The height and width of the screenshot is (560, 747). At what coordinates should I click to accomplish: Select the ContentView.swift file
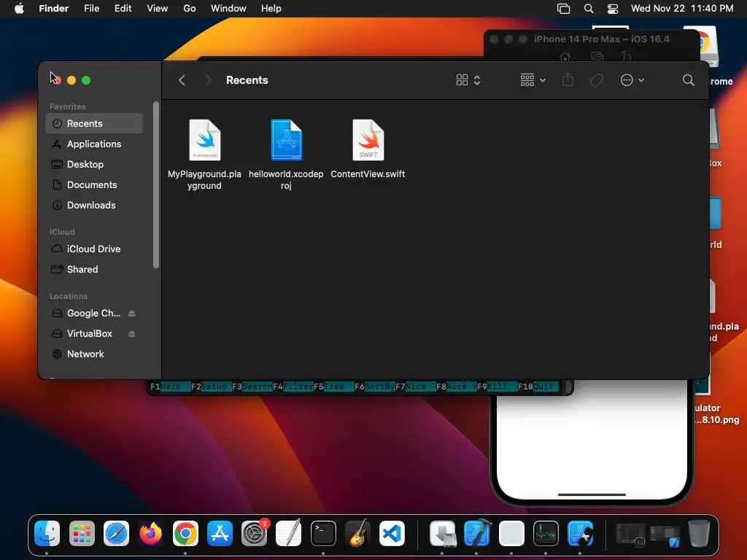point(368,149)
